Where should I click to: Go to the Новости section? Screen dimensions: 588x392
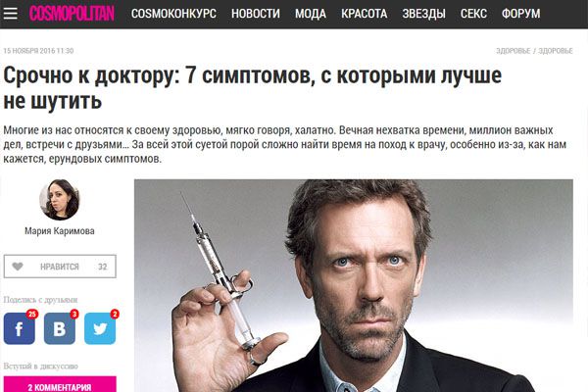(256, 14)
